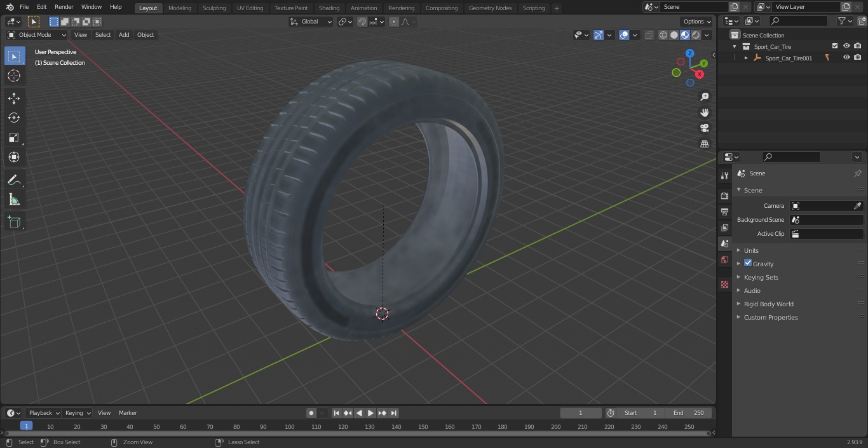Select the Add Cube tool
868x448 pixels.
click(x=14, y=222)
